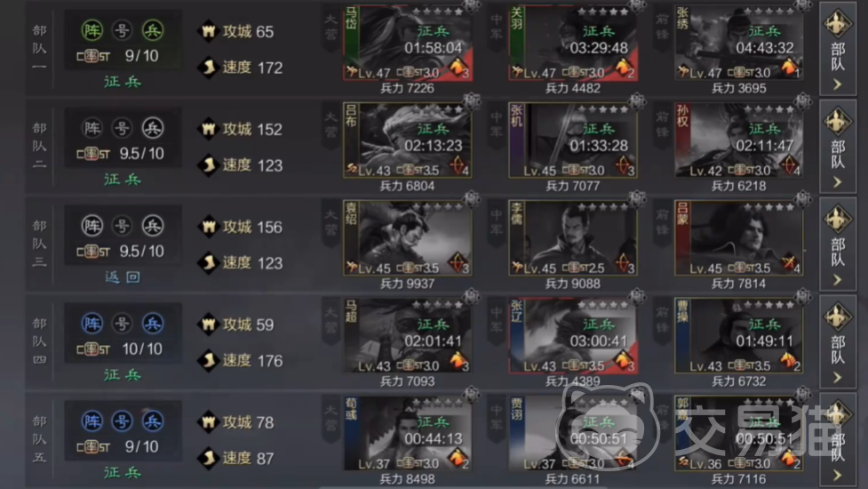The image size is (868, 489).
Task: Click the sword troop icon on 吕蒙's card
Action: pos(789,263)
